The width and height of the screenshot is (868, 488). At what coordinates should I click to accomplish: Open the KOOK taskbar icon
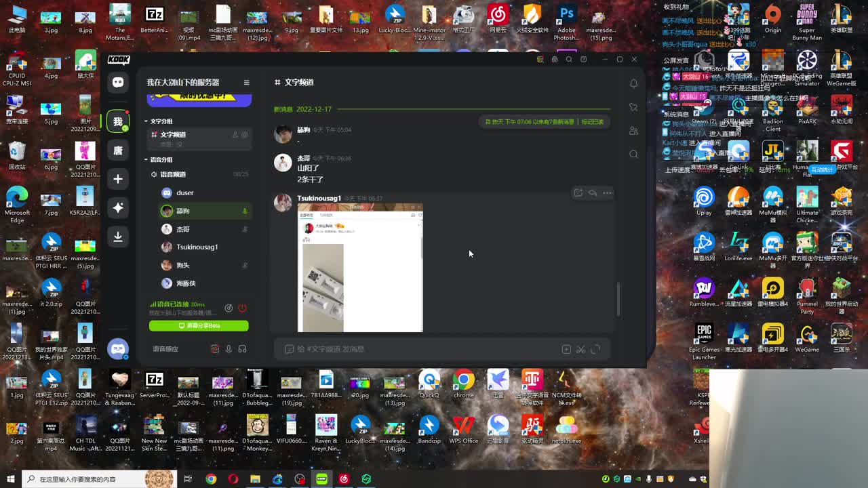pyautogui.click(x=321, y=479)
